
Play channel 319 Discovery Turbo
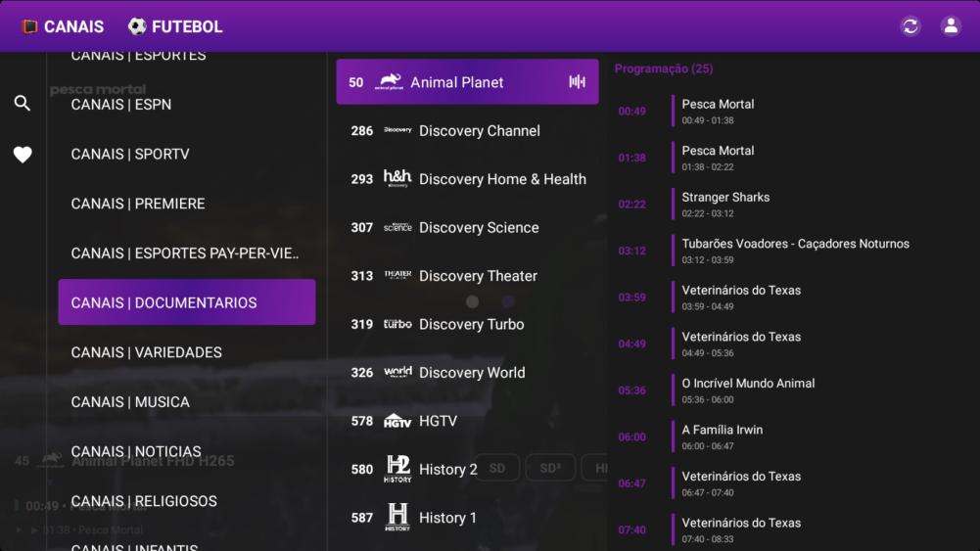coord(468,324)
